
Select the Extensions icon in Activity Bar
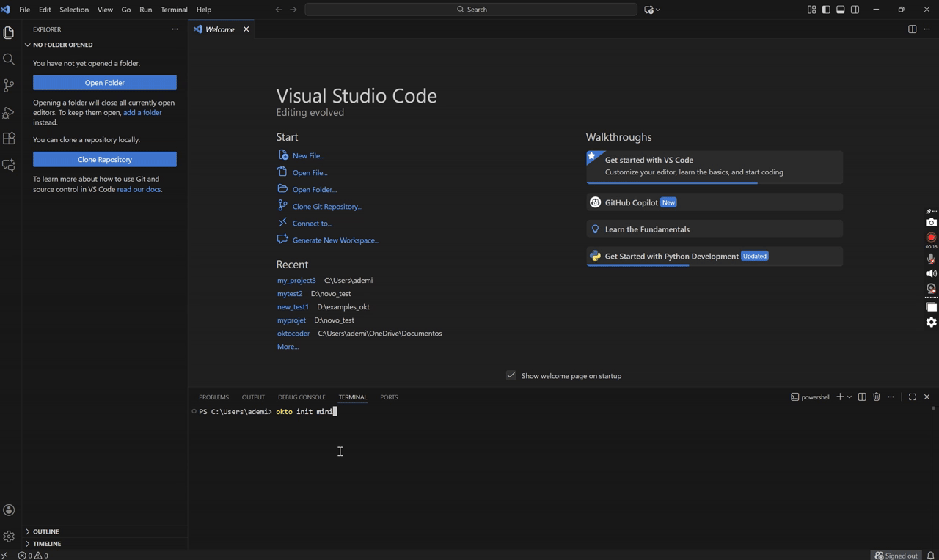[9, 139]
